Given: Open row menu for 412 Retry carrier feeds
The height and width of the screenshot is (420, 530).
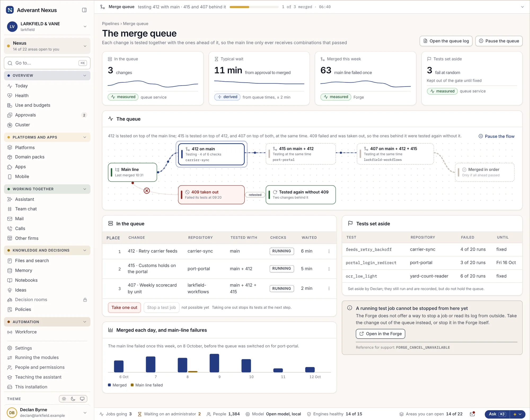Looking at the screenshot, I should [329, 251].
